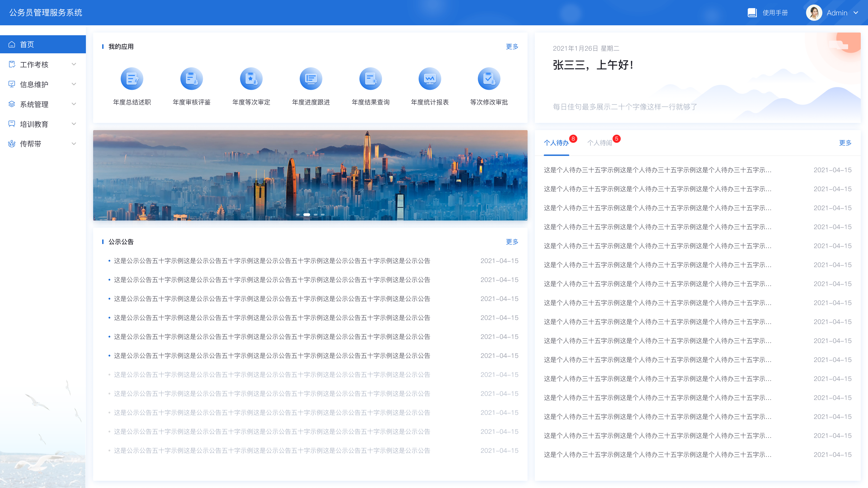868x488 pixels.
Task: Open the last 个人待办 item row
Action: [x=697, y=455]
